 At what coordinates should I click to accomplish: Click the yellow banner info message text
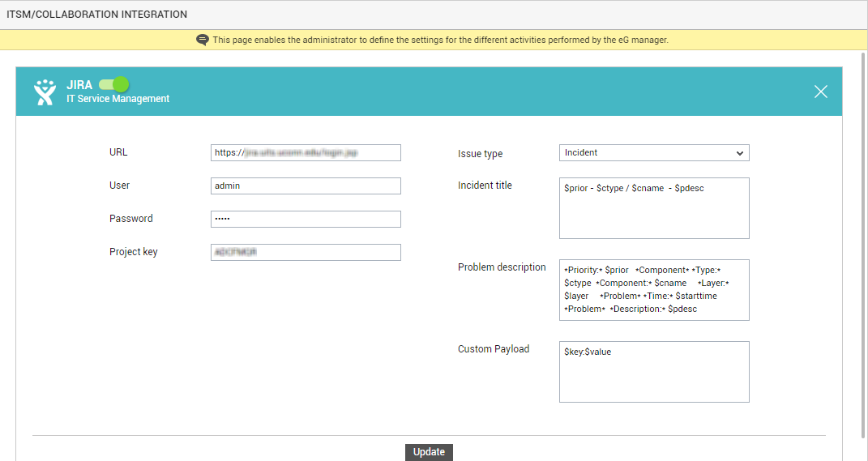click(441, 40)
